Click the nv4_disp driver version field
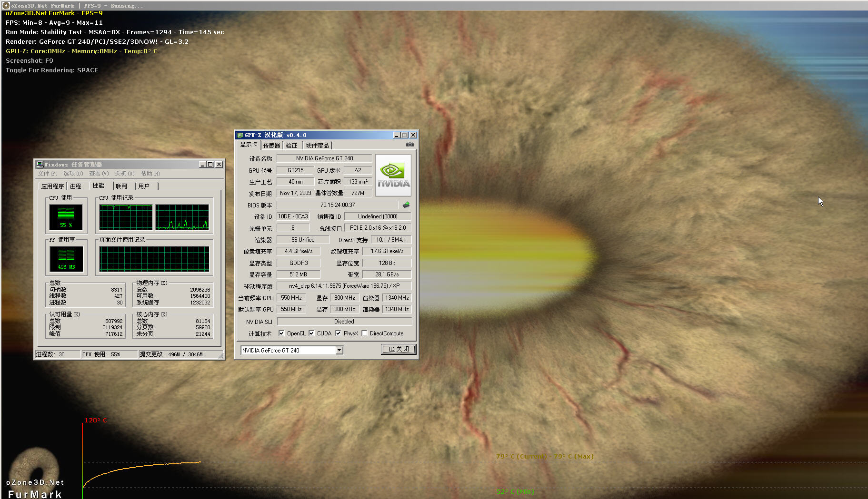 coord(344,286)
